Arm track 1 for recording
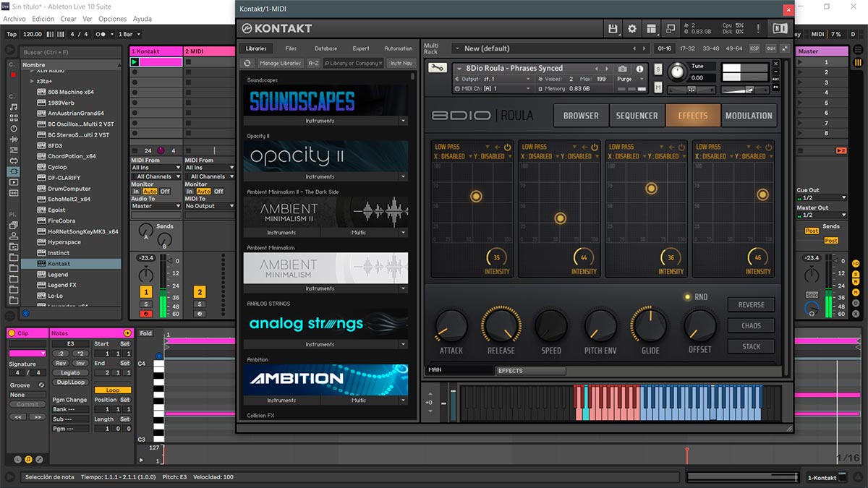Image resolution: width=868 pixels, height=488 pixels. pyautogui.click(x=146, y=314)
